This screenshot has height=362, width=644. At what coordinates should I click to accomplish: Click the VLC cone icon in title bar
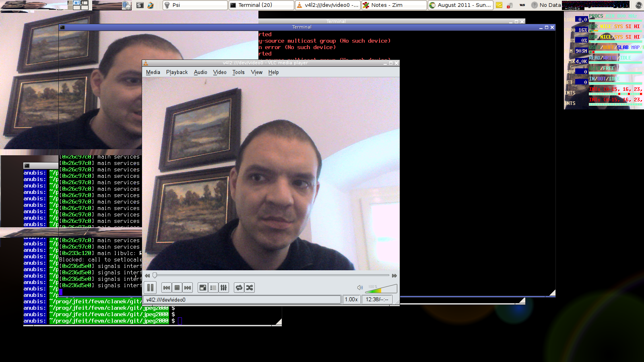(x=146, y=63)
